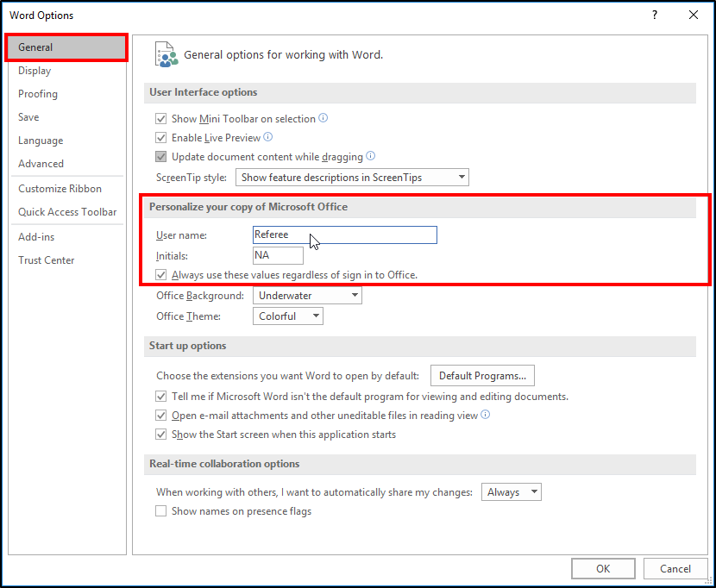
Task: Click inside the Initials field
Action: pos(278,255)
